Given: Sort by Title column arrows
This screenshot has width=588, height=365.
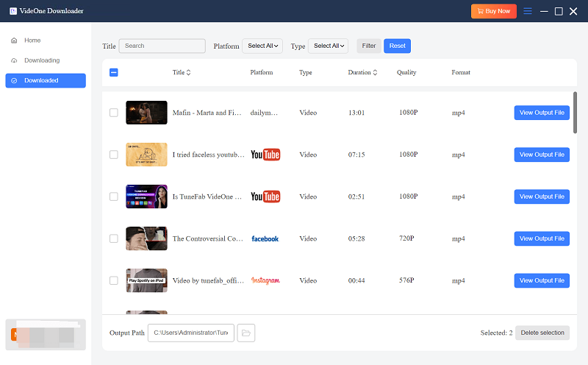Looking at the screenshot, I should click(x=188, y=73).
